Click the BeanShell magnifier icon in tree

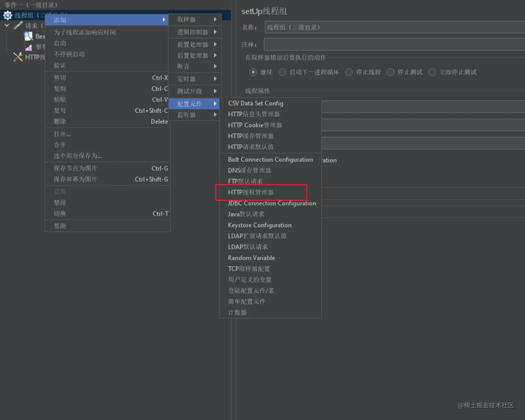[x=28, y=36]
